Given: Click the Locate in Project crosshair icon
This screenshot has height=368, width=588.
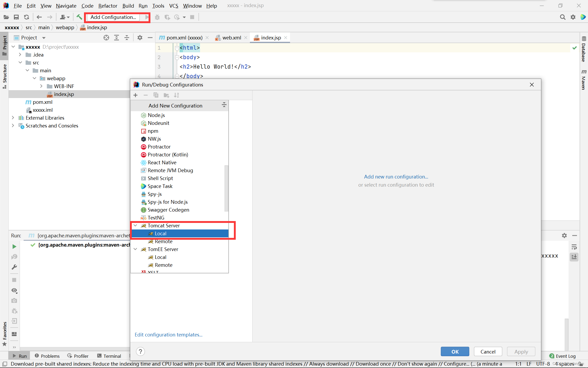Looking at the screenshot, I should coord(106,38).
